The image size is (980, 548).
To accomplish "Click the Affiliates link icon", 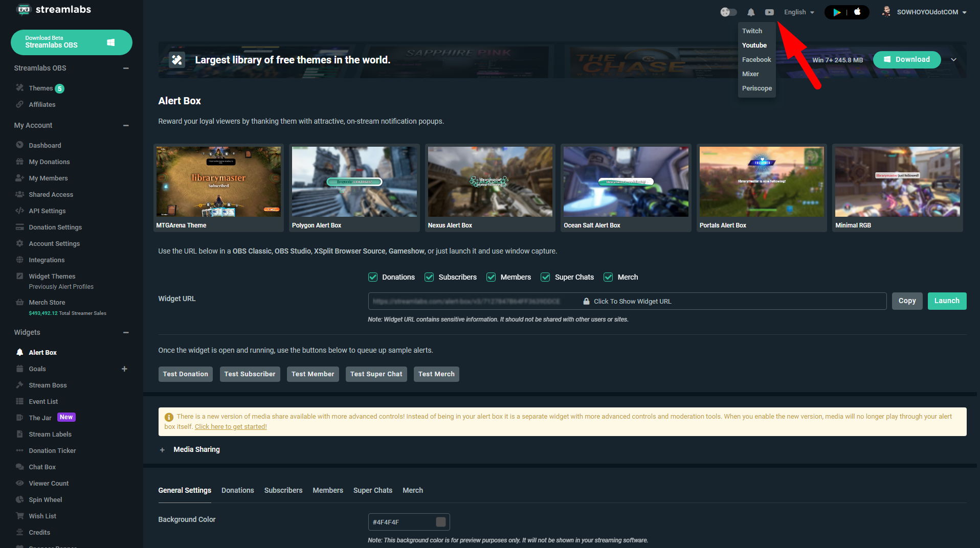I will pos(19,104).
